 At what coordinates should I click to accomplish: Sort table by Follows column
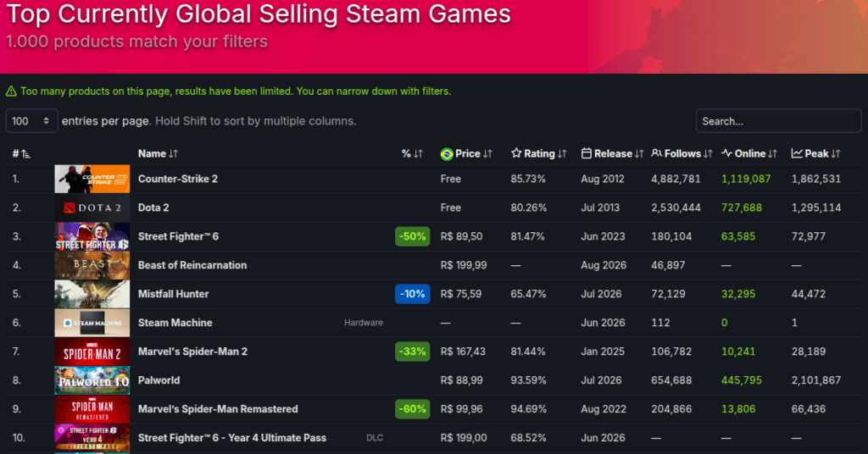682,153
